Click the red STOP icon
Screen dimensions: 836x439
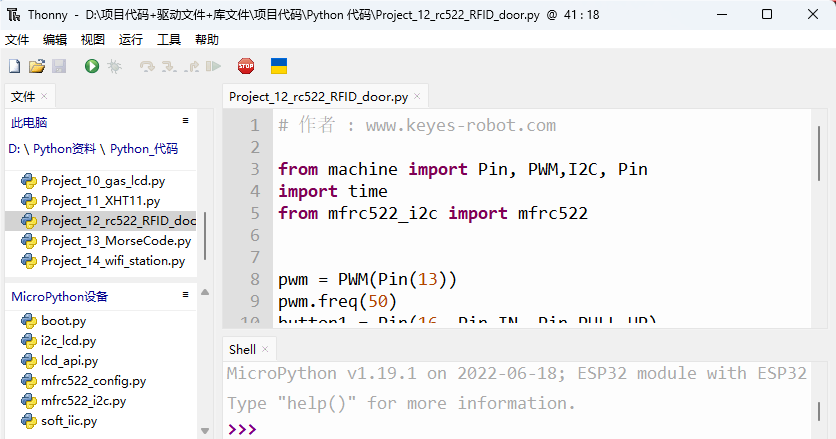tap(246, 66)
